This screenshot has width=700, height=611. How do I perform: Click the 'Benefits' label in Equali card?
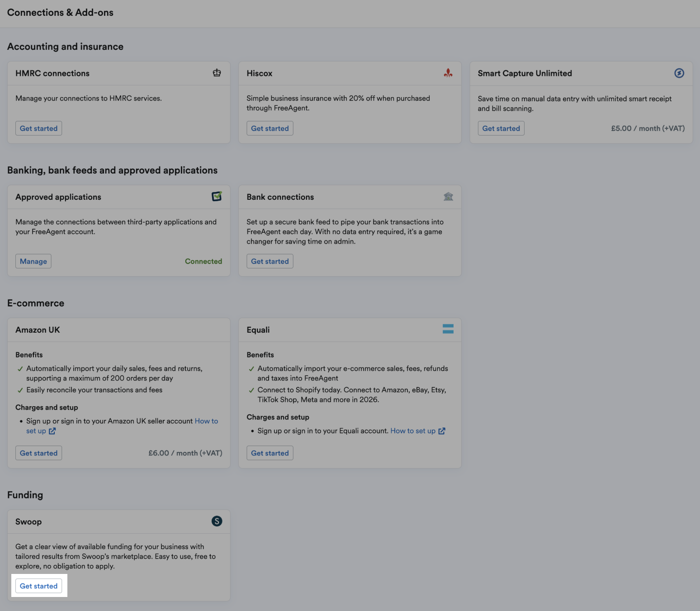click(x=260, y=355)
